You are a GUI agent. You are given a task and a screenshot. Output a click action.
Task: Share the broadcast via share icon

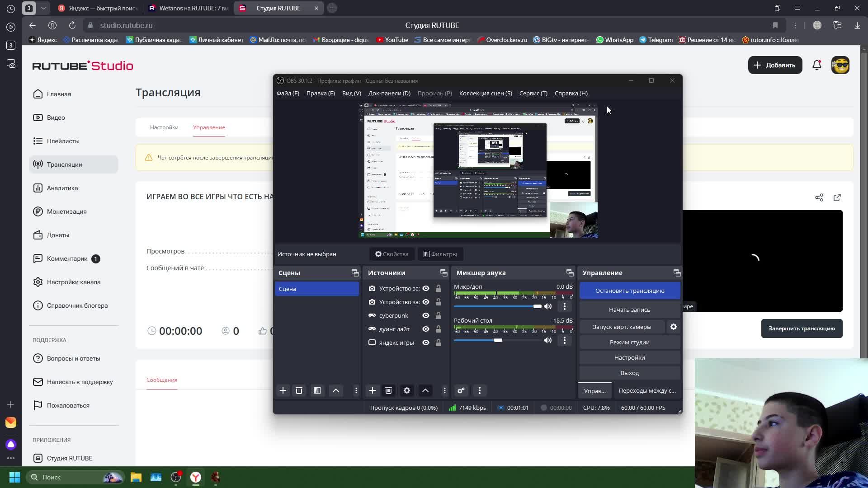click(x=819, y=197)
